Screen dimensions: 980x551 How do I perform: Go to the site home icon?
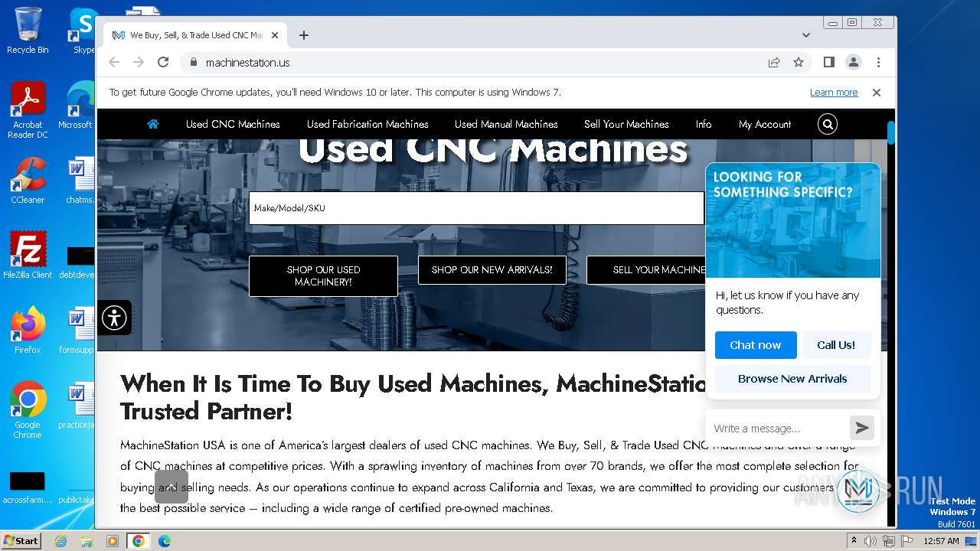(x=153, y=124)
